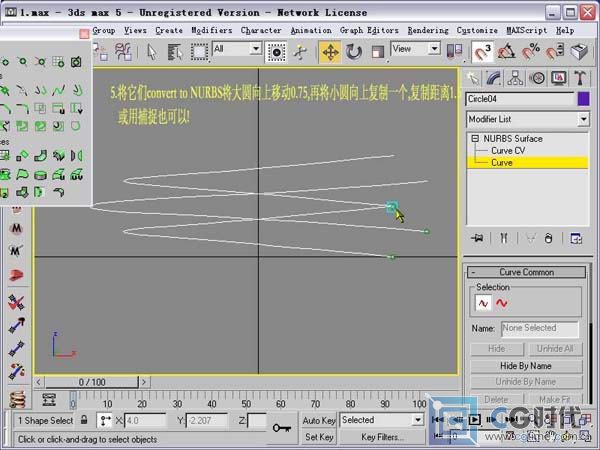Open the Graph Editors menu
Image resolution: width=600 pixels, height=450 pixels.
[369, 30]
